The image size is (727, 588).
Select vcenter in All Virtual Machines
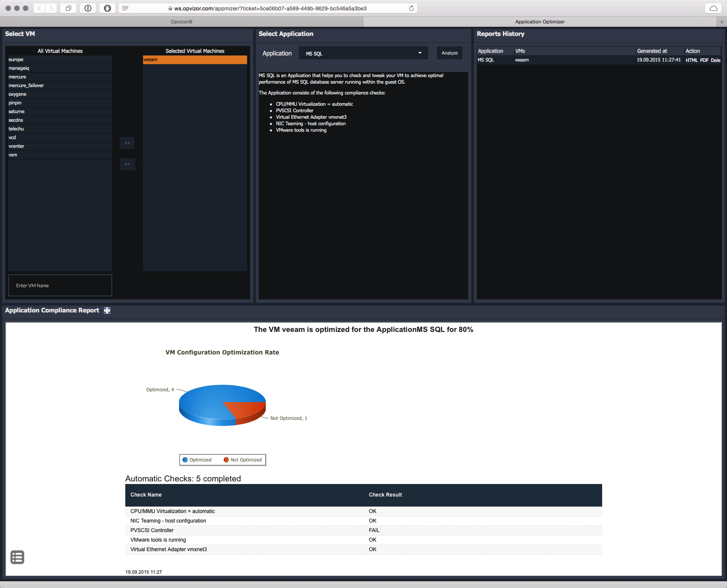click(16, 146)
